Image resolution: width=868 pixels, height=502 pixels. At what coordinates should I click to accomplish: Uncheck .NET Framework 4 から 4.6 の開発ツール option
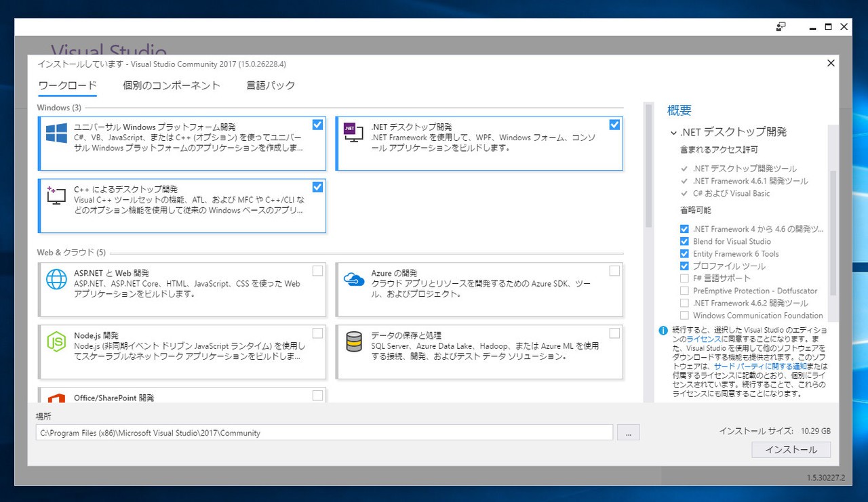click(684, 229)
